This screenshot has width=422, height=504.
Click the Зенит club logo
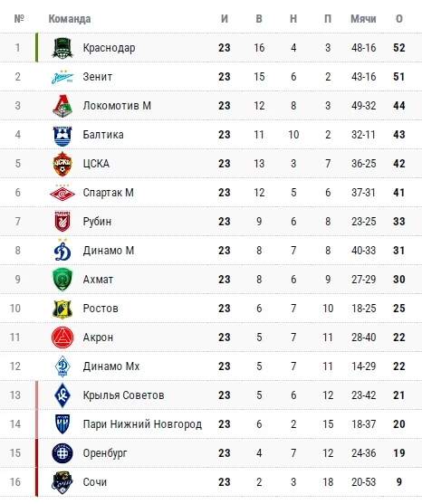(62, 77)
